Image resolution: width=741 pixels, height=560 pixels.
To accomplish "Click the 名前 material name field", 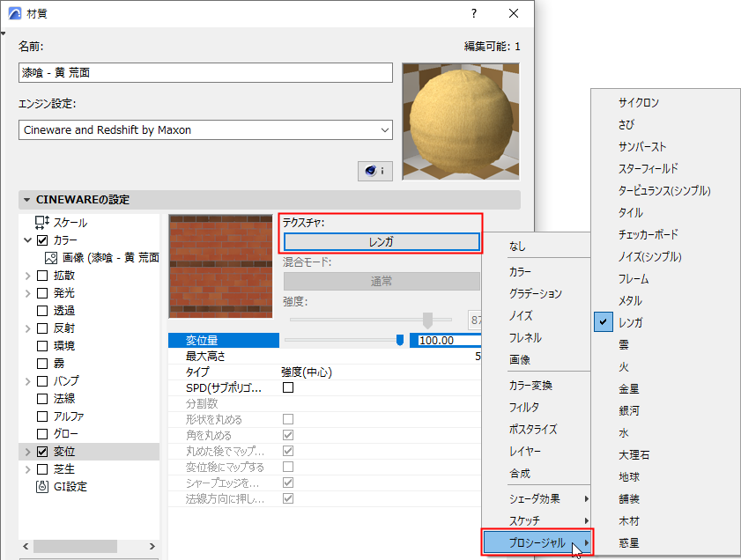I will [x=205, y=73].
